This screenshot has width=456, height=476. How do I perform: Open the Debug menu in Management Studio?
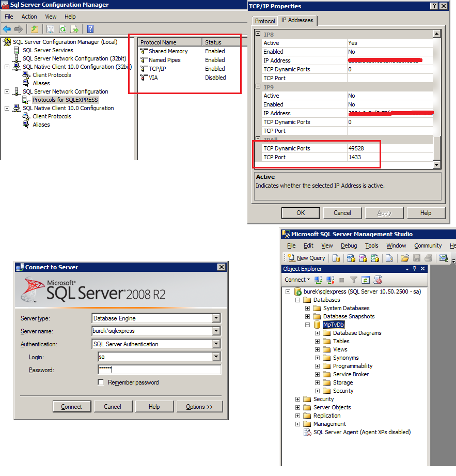[349, 245]
